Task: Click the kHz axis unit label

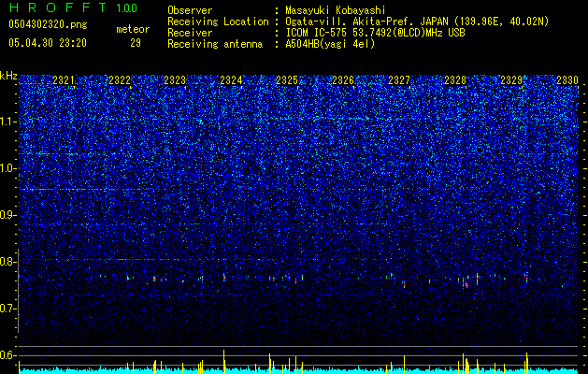Action: pyautogui.click(x=8, y=76)
